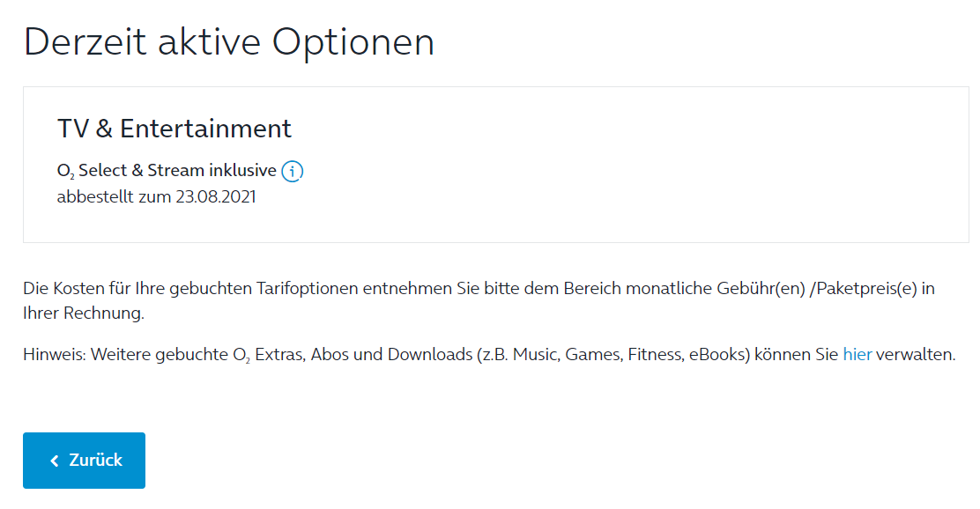
Task: Click the left chevron in the Zurück button
Action: click(x=55, y=461)
